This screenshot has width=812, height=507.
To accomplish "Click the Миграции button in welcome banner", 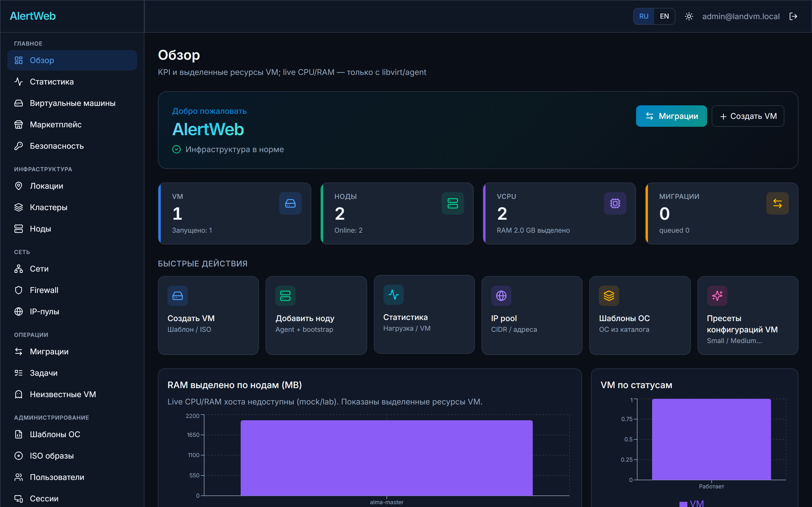I will pos(671,116).
